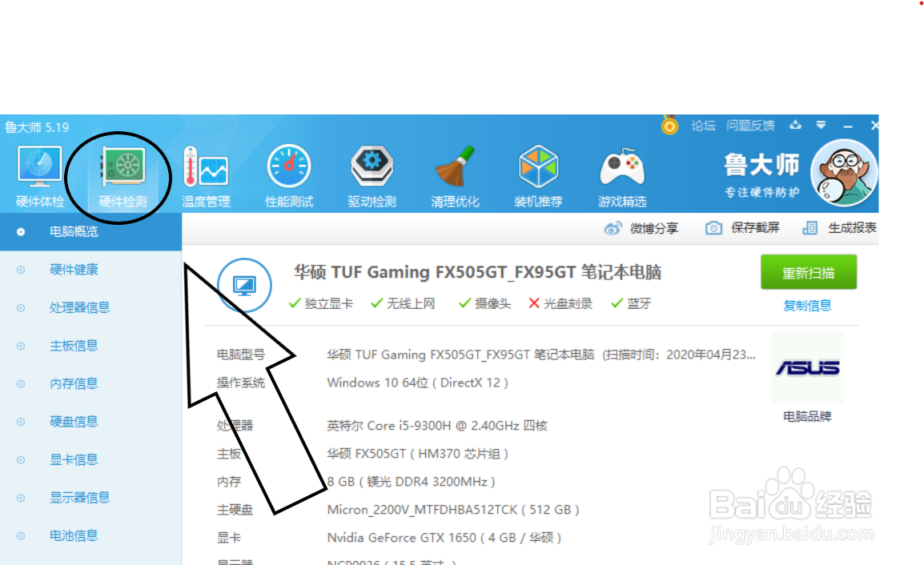Select the 硬件检测 hardware detection module
The height and width of the screenshot is (565, 924).
(123, 177)
